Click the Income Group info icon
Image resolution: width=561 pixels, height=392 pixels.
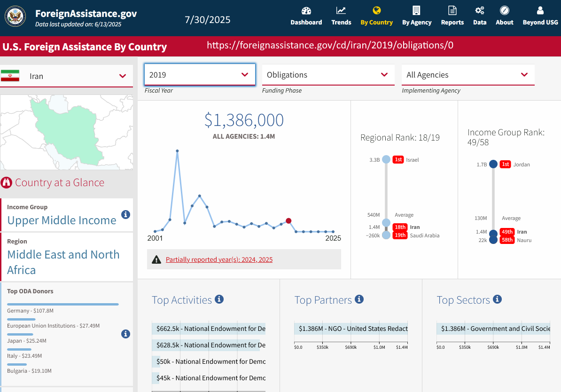click(x=125, y=214)
